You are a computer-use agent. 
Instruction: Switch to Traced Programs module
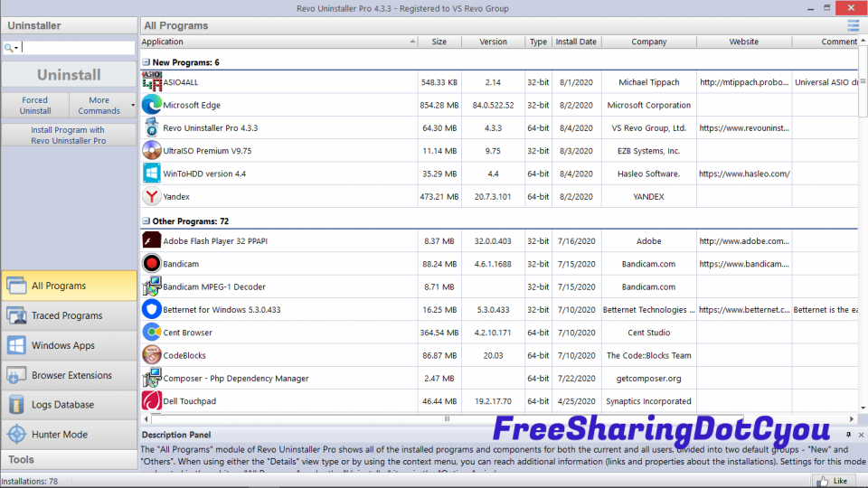coord(69,315)
